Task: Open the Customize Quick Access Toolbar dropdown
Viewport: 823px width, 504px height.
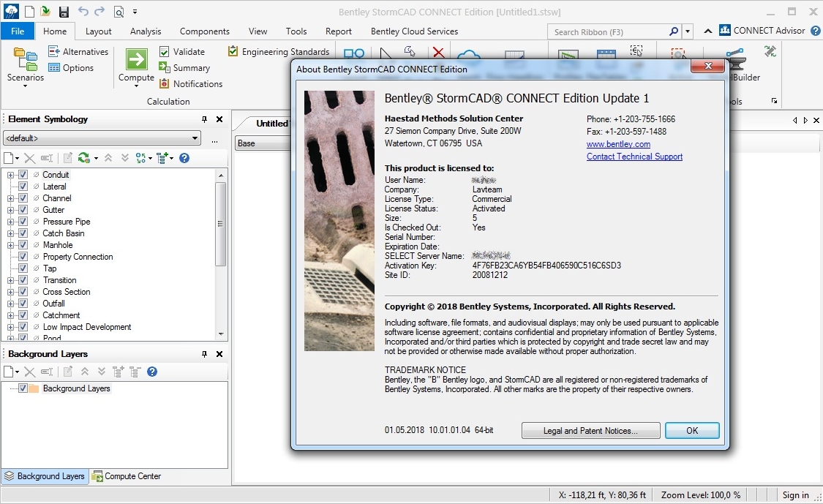Action: 135,11
